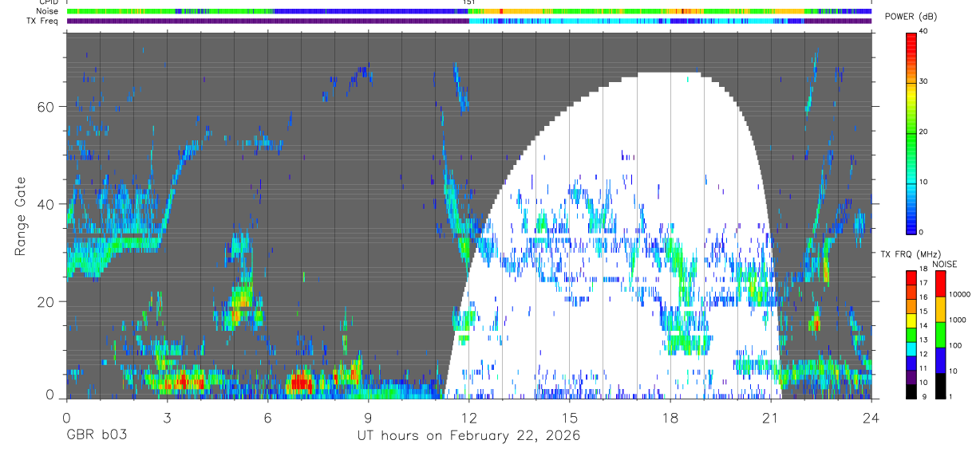The image size is (980, 452).
Task: Click the 40 label on power scale
Action: coord(923,32)
